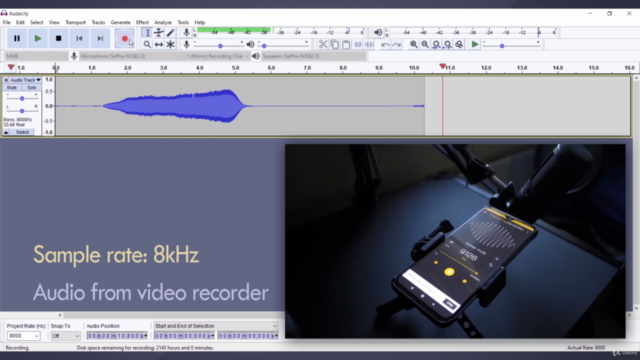The image size is (640, 360).
Task: Pause the recording
Action: click(x=17, y=38)
